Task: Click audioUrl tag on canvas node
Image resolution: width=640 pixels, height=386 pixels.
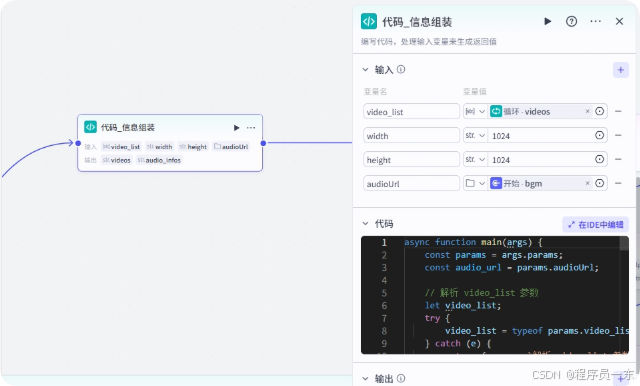Action: click(x=231, y=146)
